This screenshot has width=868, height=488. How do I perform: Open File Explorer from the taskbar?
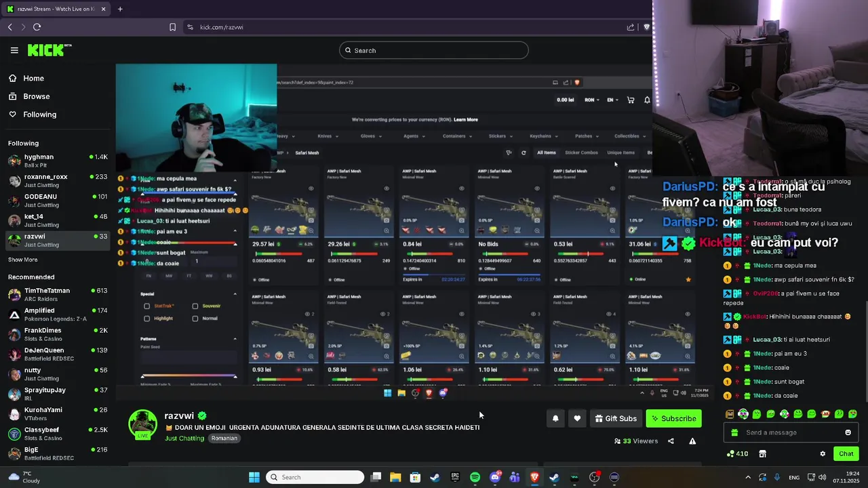[395, 477]
